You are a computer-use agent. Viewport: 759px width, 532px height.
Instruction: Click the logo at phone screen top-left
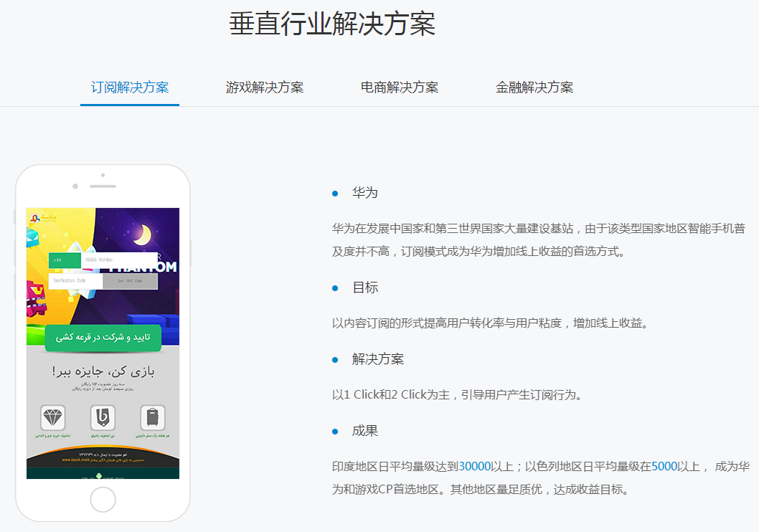click(x=44, y=218)
